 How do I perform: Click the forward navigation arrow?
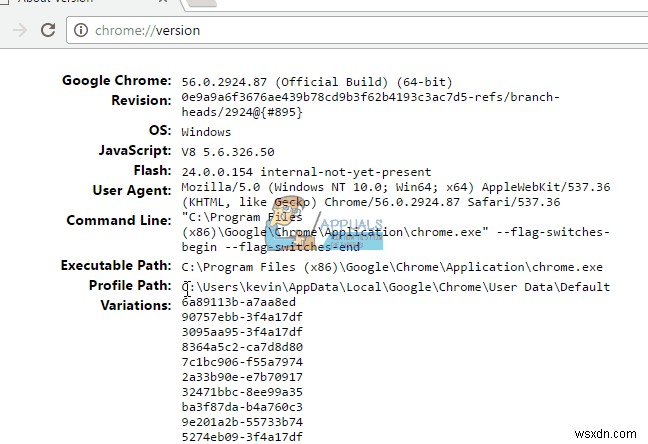click(19, 30)
